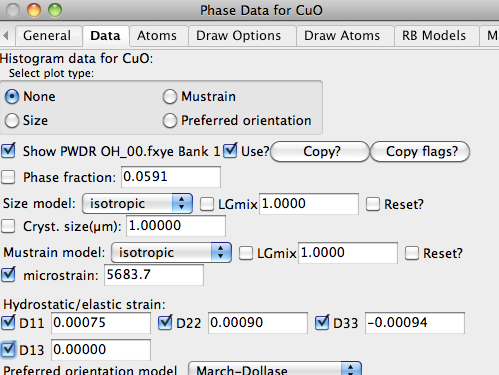Uncheck the Use? checkbox for histogram
The image size is (499, 375).
click(230, 150)
